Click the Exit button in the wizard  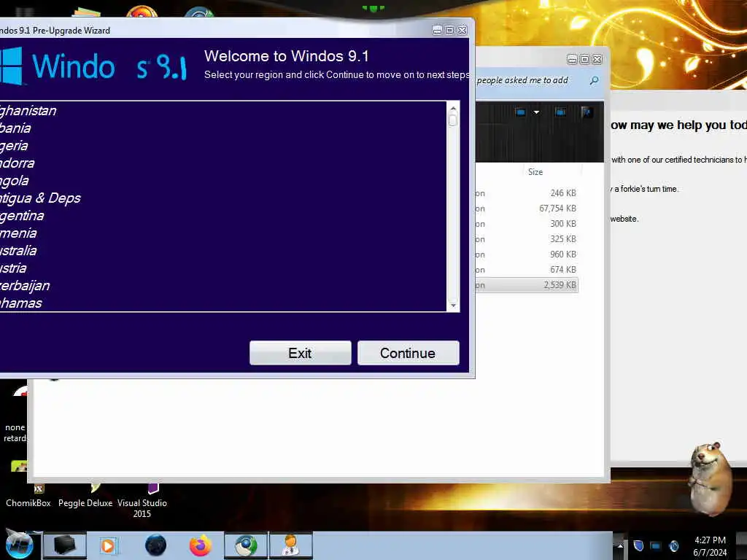(300, 353)
